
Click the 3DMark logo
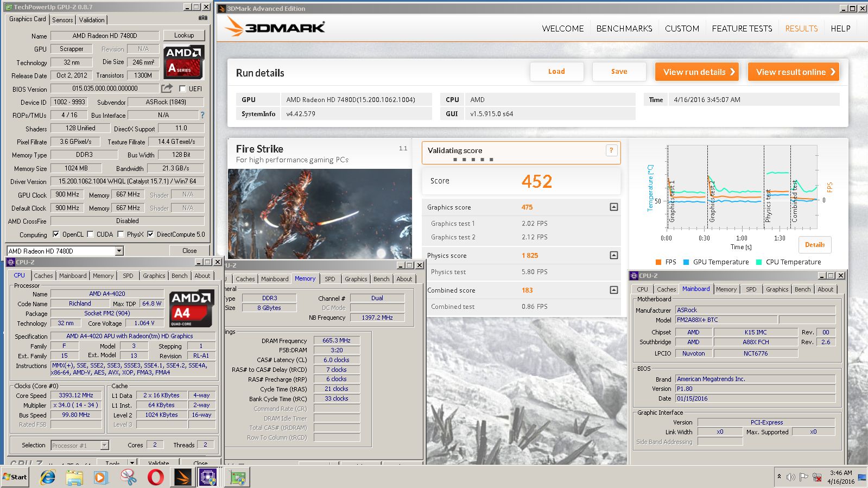coord(275,27)
